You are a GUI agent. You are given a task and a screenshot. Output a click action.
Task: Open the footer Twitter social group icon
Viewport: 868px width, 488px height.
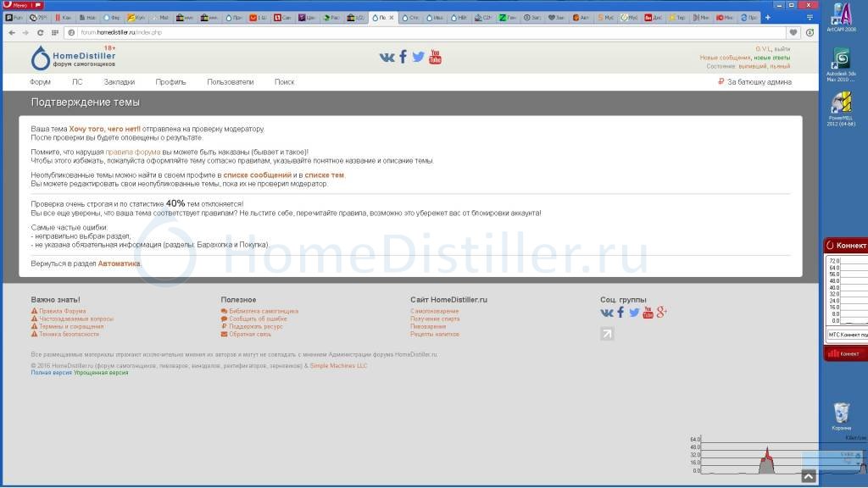tap(634, 313)
